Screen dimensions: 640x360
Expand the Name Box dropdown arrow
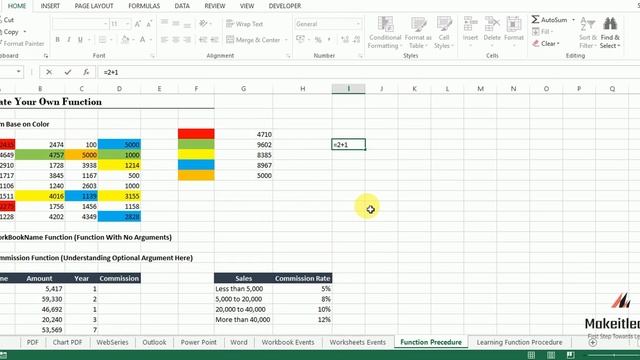[18, 72]
